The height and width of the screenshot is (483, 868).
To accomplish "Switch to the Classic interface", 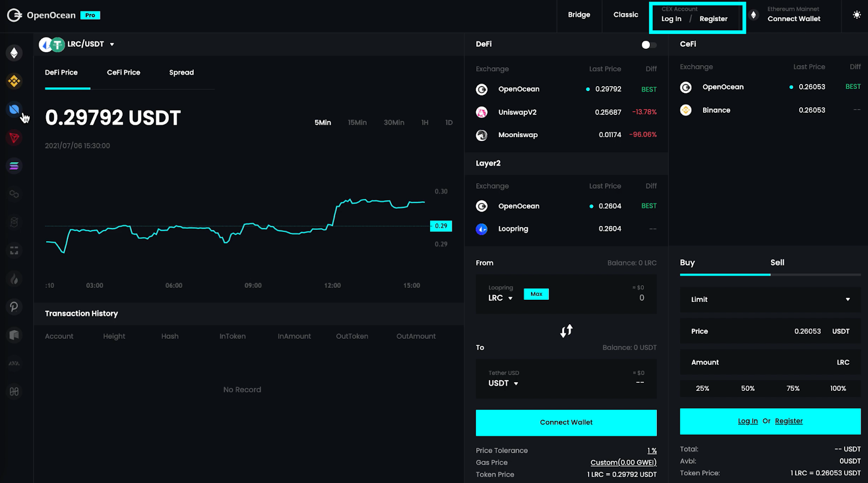I will click(x=626, y=15).
